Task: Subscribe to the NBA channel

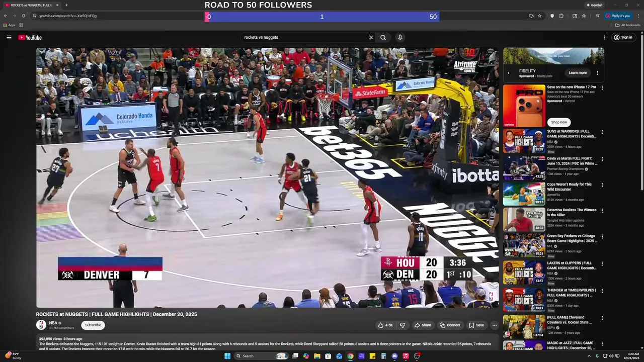Action: point(93,325)
